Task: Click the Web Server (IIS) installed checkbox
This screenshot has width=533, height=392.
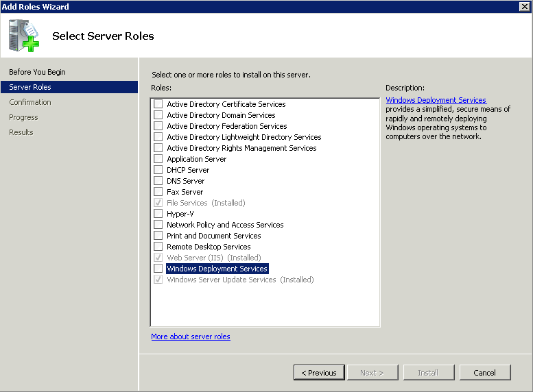Action: (158, 258)
